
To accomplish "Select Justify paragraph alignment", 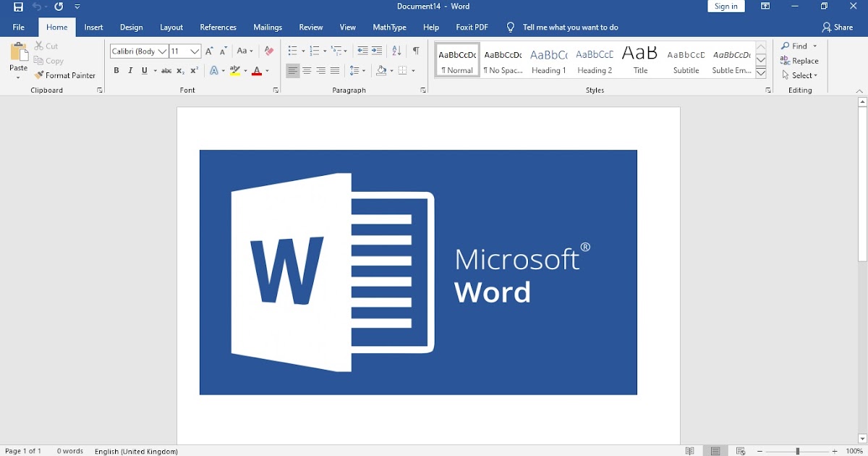I will click(334, 71).
